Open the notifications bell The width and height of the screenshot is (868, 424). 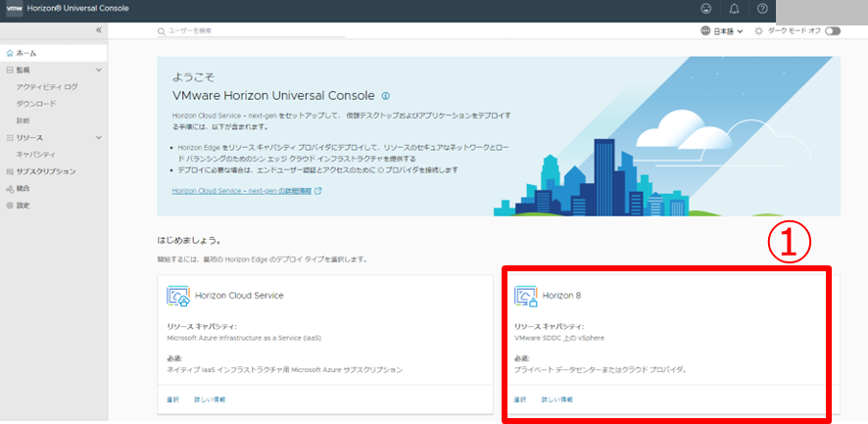(x=734, y=8)
